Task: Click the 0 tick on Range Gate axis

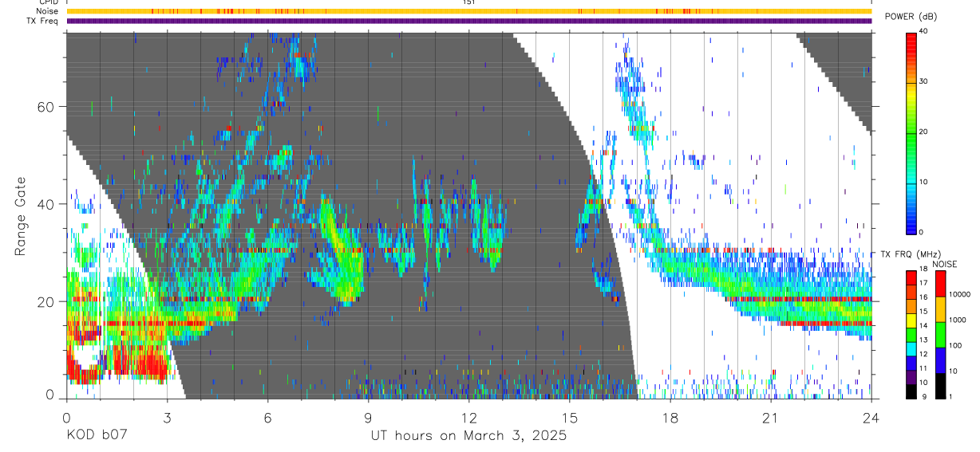Action: [x=49, y=395]
